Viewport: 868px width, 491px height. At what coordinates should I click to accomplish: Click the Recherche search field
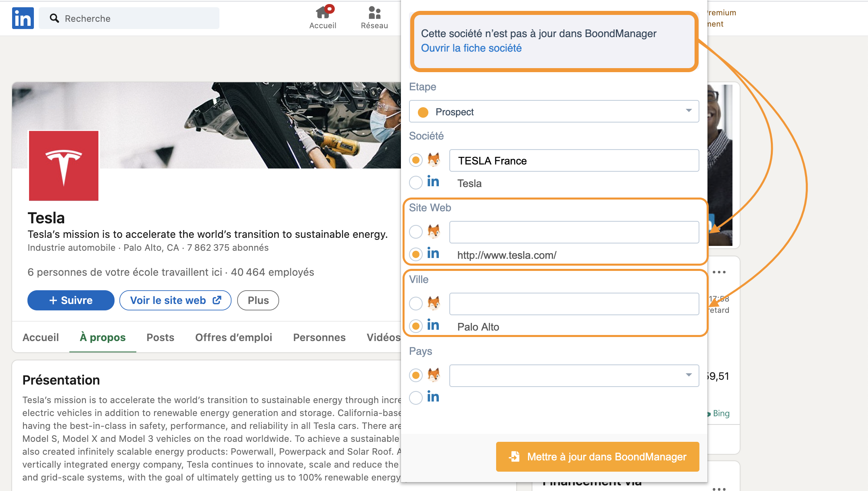129,18
